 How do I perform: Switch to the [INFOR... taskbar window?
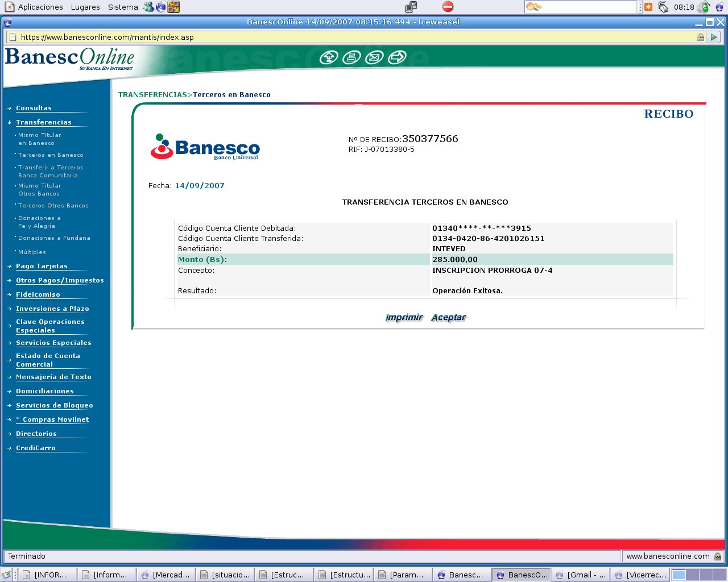[x=47, y=575]
